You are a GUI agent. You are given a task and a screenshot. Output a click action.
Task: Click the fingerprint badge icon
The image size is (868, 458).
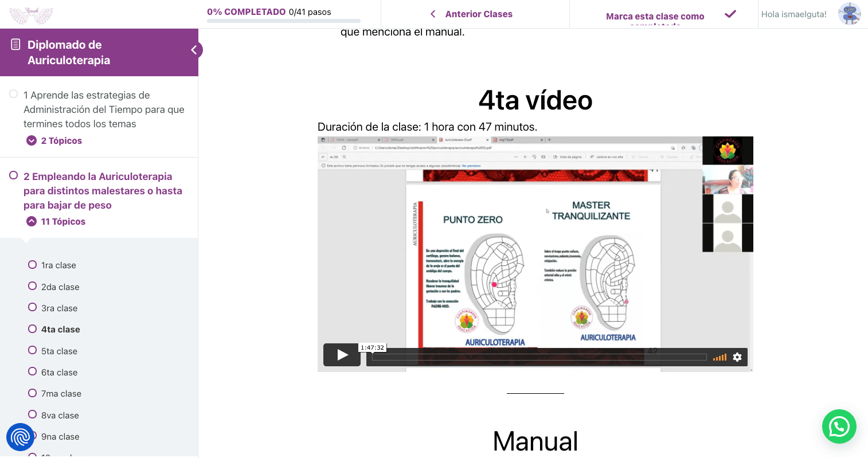point(20,437)
